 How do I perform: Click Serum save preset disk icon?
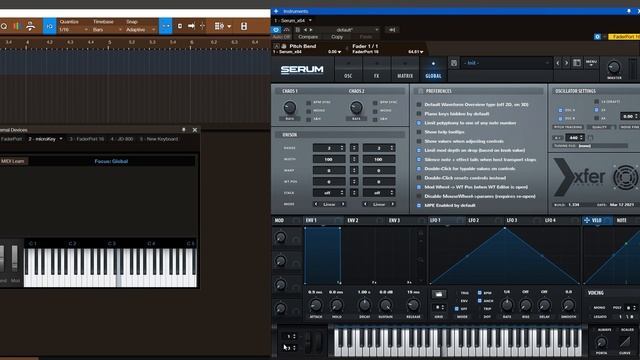click(453, 63)
